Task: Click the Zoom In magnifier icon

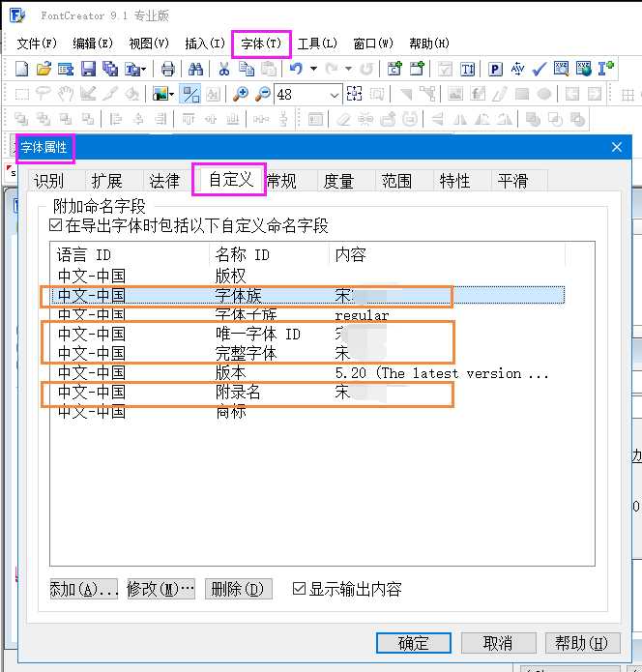Action: click(x=241, y=94)
